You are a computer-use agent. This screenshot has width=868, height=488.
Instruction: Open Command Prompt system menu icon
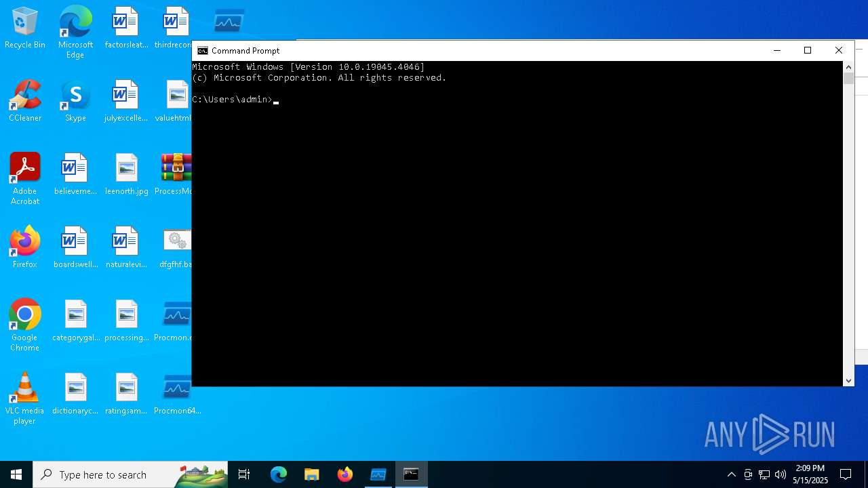tap(202, 51)
